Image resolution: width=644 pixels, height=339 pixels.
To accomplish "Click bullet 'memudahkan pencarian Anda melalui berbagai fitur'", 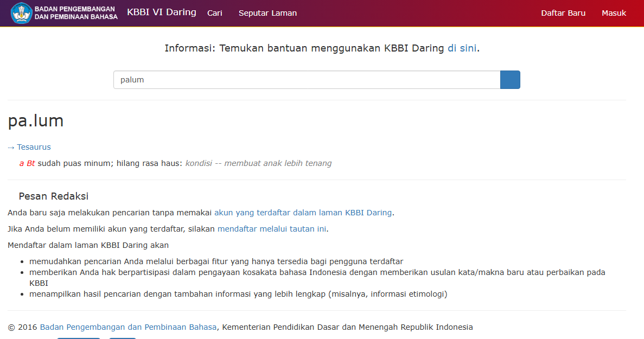I will [x=216, y=261].
